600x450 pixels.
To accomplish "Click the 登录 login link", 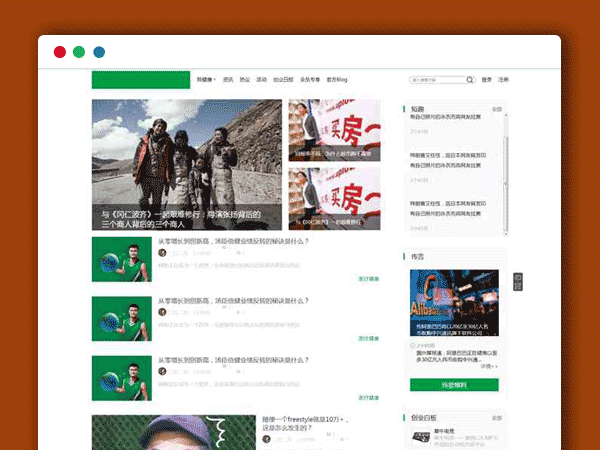I will click(487, 79).
